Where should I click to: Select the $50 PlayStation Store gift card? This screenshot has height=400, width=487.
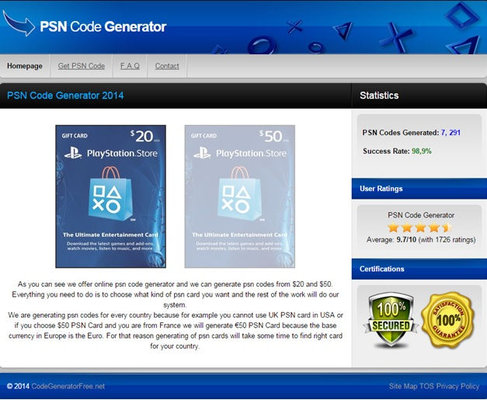[240, 196]
